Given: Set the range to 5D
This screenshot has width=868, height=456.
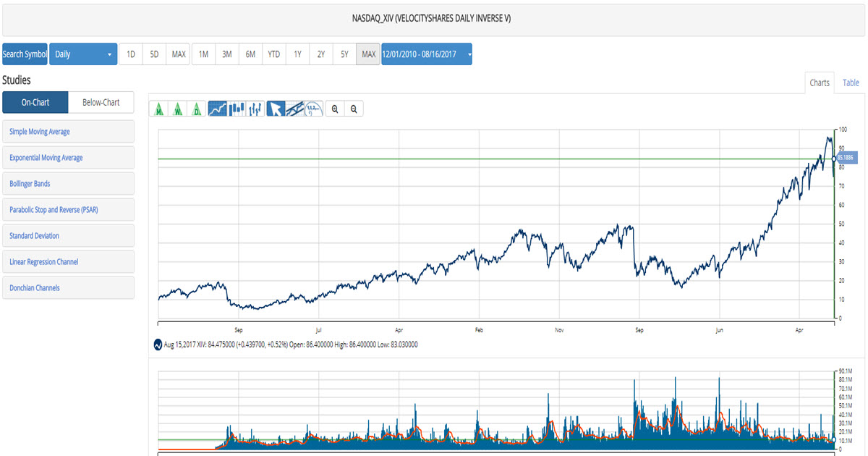Looking at the screenshot, I should click(x=154, y=54).
